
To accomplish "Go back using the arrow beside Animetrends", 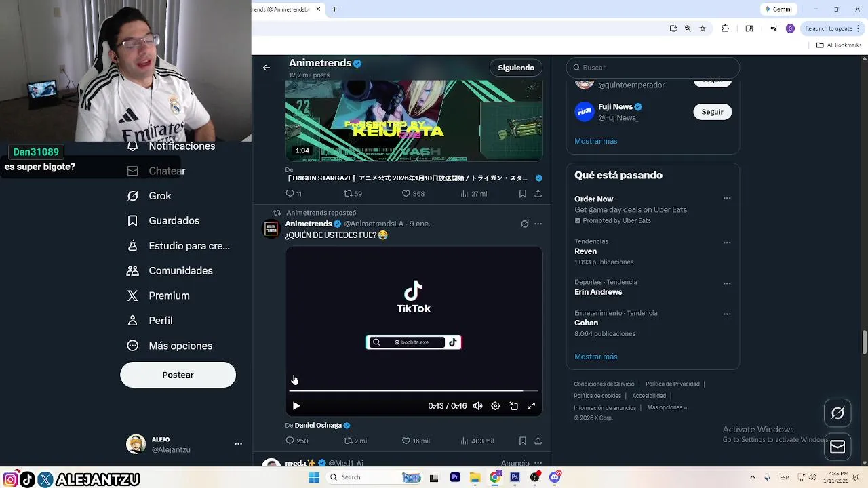I will (x=267, y=68).
